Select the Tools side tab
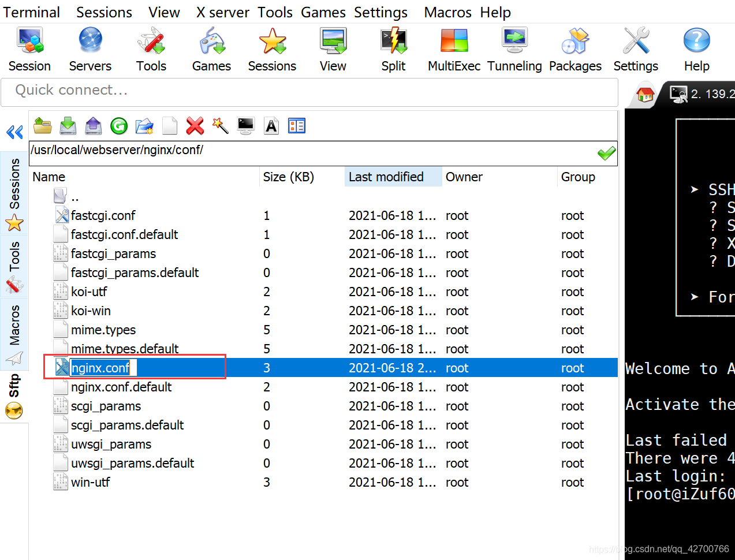This screenshot has height=560, width=735. [x=14, y=266]
